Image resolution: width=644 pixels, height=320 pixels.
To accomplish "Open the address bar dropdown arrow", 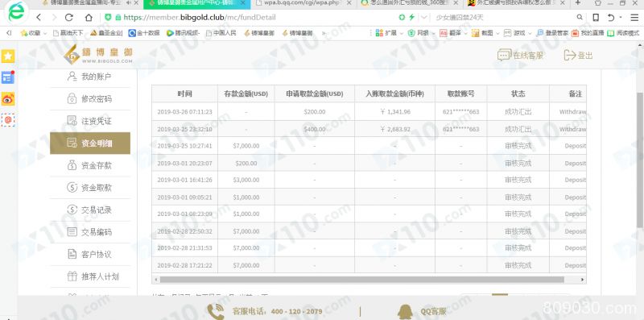I will (424, 18).
